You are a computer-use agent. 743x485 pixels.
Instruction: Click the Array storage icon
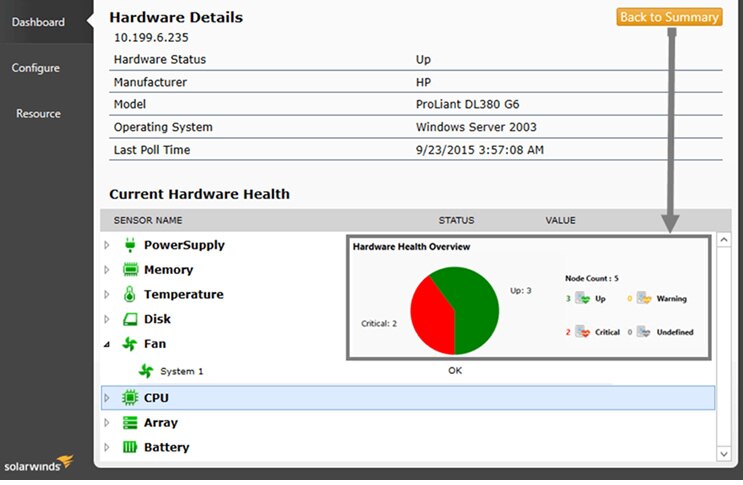coord(130,422)
